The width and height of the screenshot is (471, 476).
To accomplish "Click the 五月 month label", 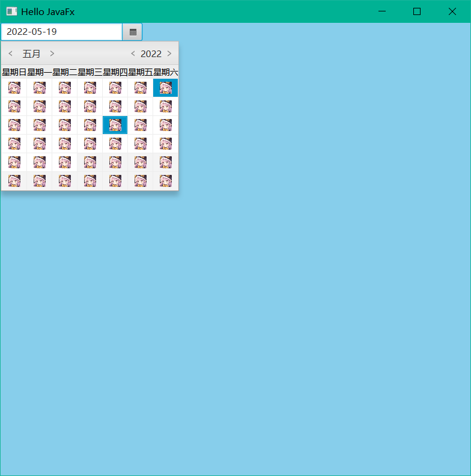I will point(31,53).
